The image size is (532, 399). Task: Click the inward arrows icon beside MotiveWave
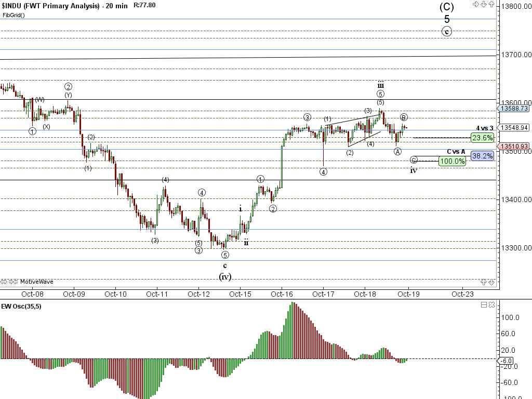(14, 282)
